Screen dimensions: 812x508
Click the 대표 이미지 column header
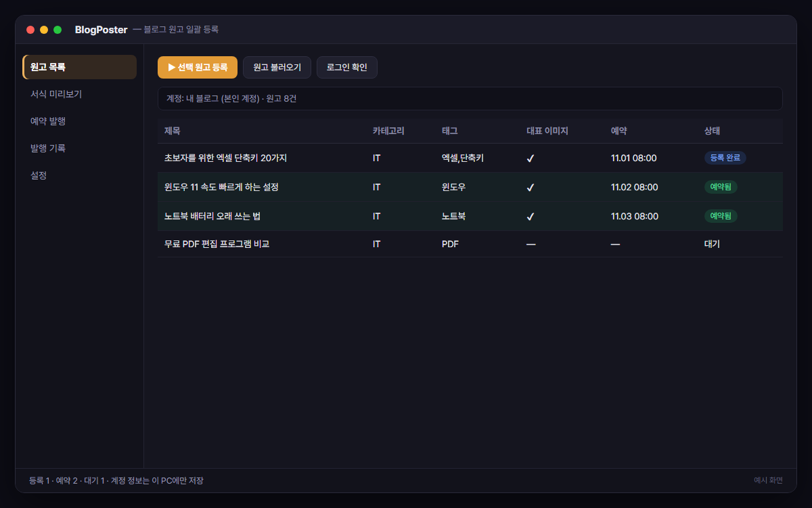(x=547, y=131)
